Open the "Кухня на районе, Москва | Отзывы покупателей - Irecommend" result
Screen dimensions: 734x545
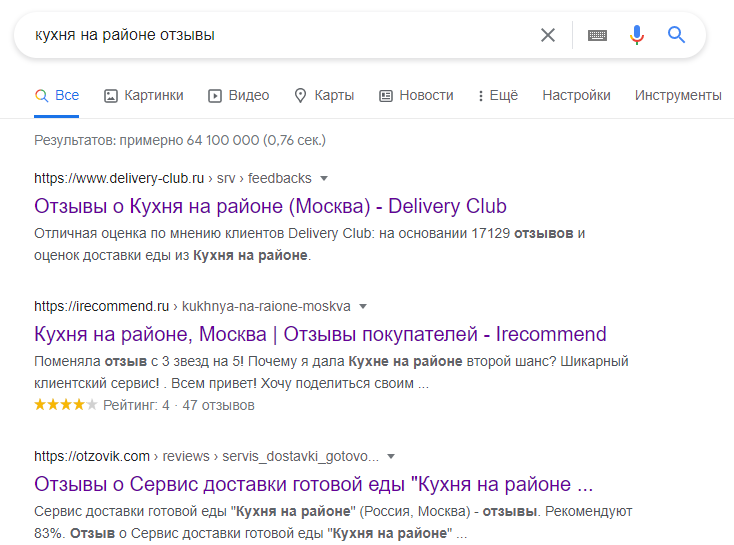(320, 334)
